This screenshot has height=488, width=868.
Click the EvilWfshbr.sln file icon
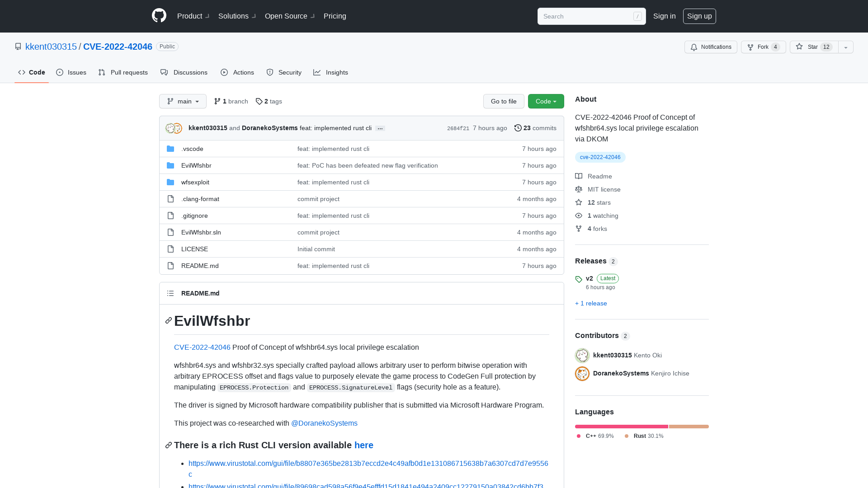pos(170,232)
